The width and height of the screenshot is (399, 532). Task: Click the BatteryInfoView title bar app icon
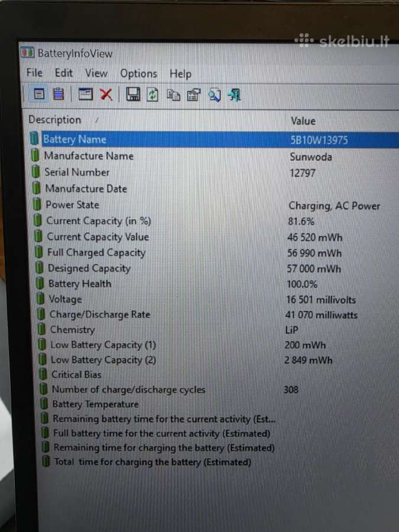(x=27, y=53)
